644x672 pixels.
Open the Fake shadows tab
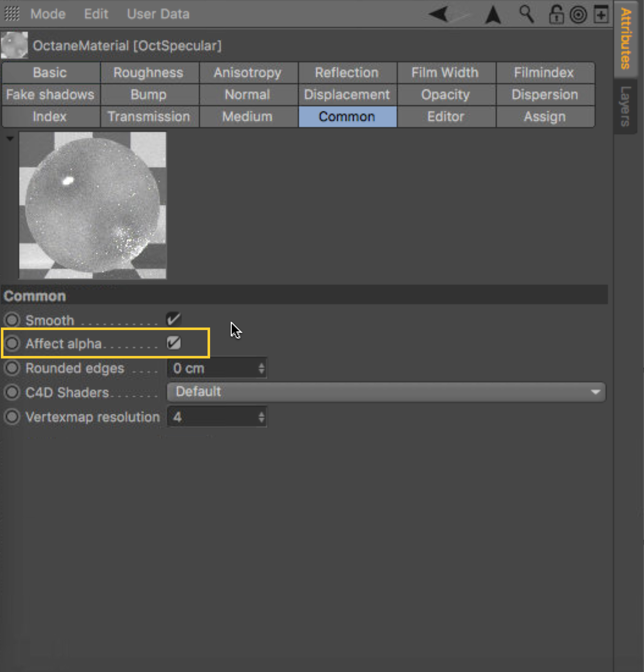pyautogui.click(x=50, y=94)
